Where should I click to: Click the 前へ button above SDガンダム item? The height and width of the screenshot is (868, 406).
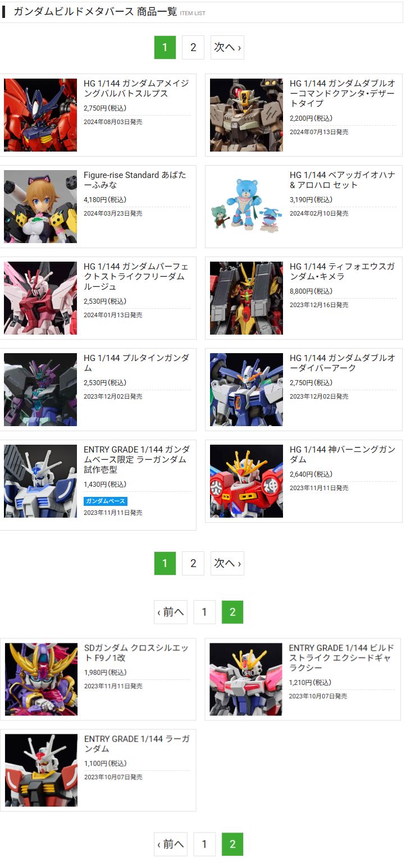coord(171,612)
